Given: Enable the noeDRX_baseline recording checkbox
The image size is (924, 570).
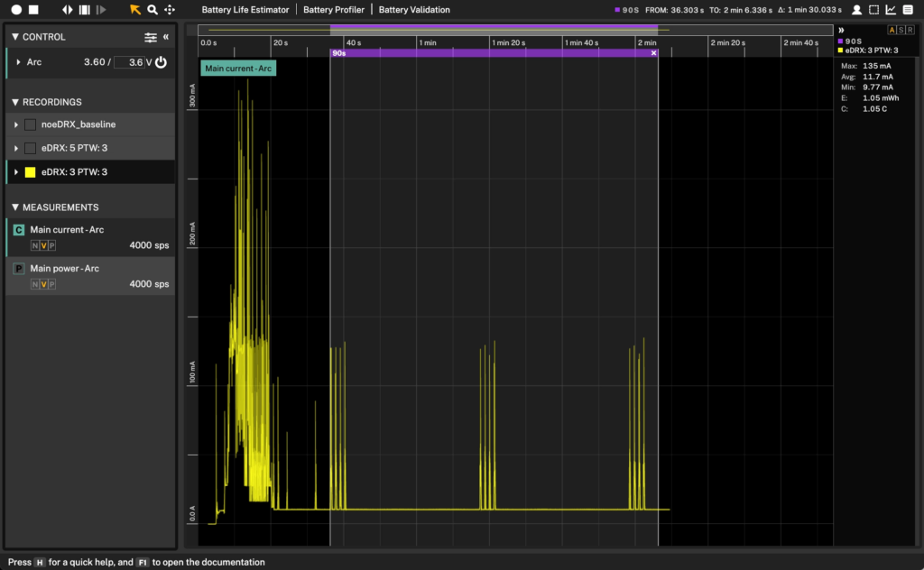Looking at the screenshot, I should click(x=31, y=124).
